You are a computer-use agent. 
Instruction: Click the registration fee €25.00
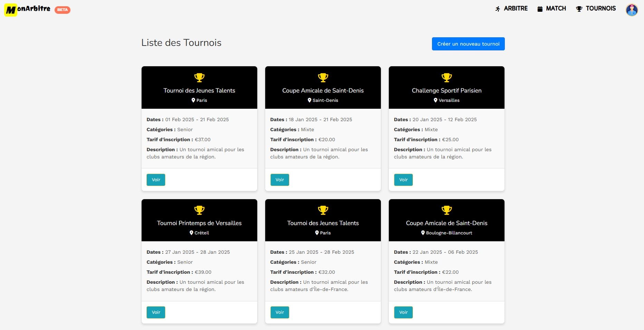pos(450,139)
